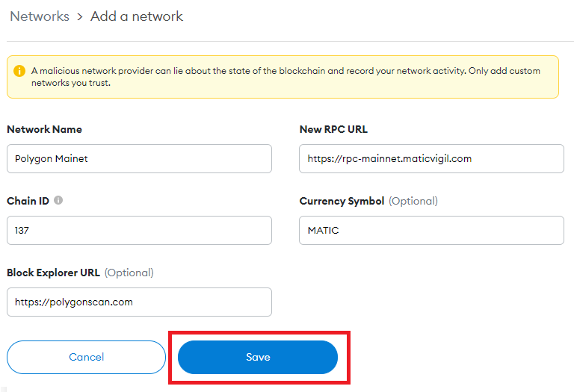
Task: Click the Block Explorer URL label
Action: [54, 273]
